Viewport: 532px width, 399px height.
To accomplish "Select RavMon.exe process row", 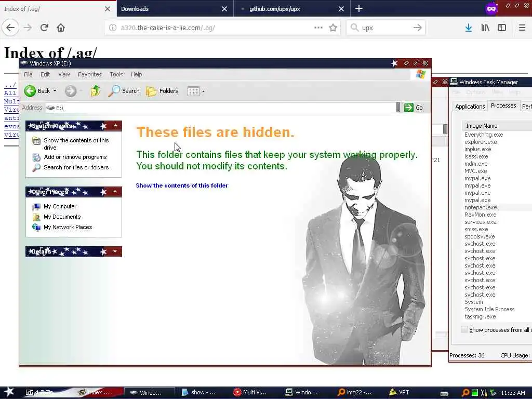I will point(480,215).
